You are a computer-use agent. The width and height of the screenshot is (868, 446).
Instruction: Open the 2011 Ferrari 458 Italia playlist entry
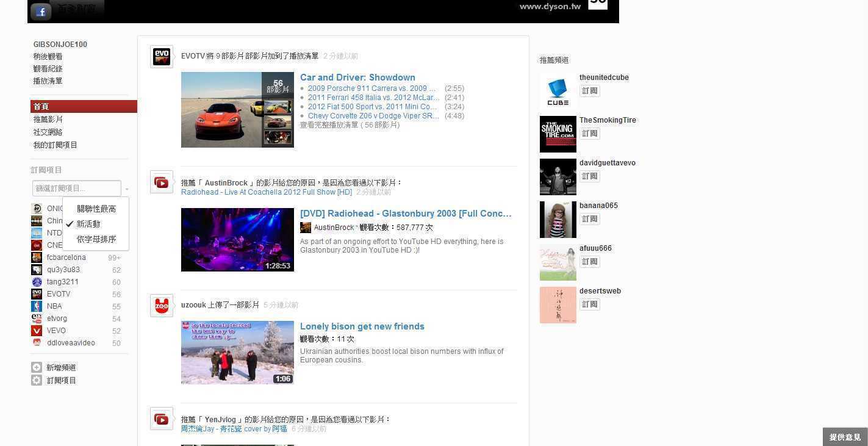(373, 98)
